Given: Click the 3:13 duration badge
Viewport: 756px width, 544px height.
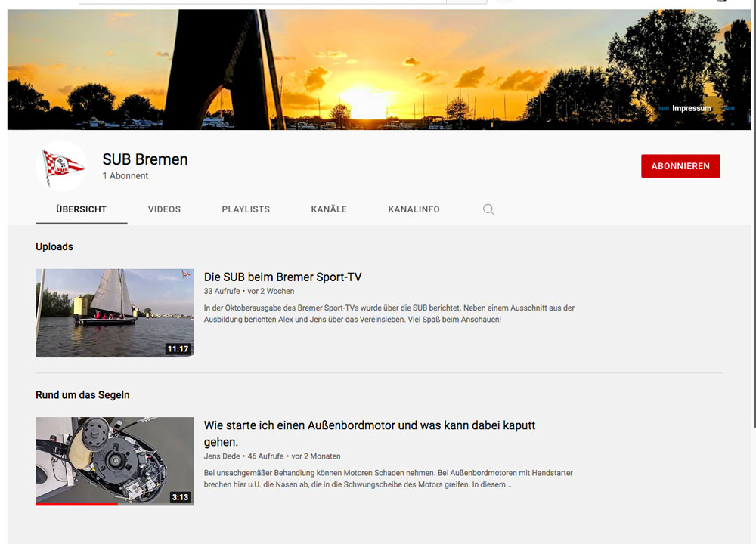Looking at the screenshot, I should pos(181,497).
